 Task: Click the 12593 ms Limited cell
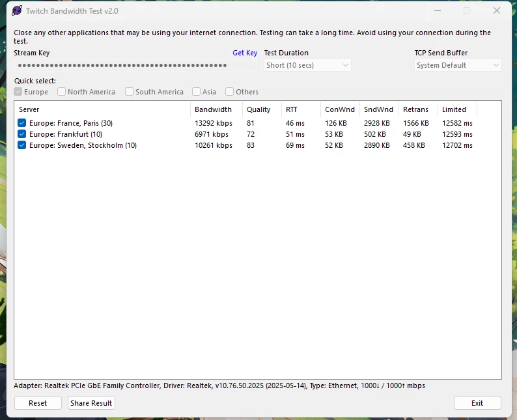(x=457, y=134)
